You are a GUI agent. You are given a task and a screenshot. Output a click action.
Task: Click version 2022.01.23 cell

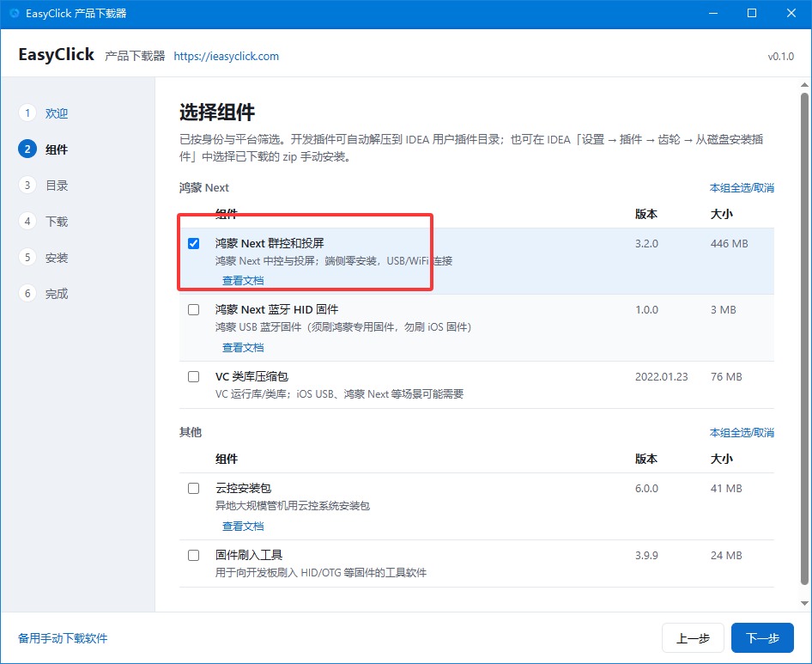coord(661,377)
